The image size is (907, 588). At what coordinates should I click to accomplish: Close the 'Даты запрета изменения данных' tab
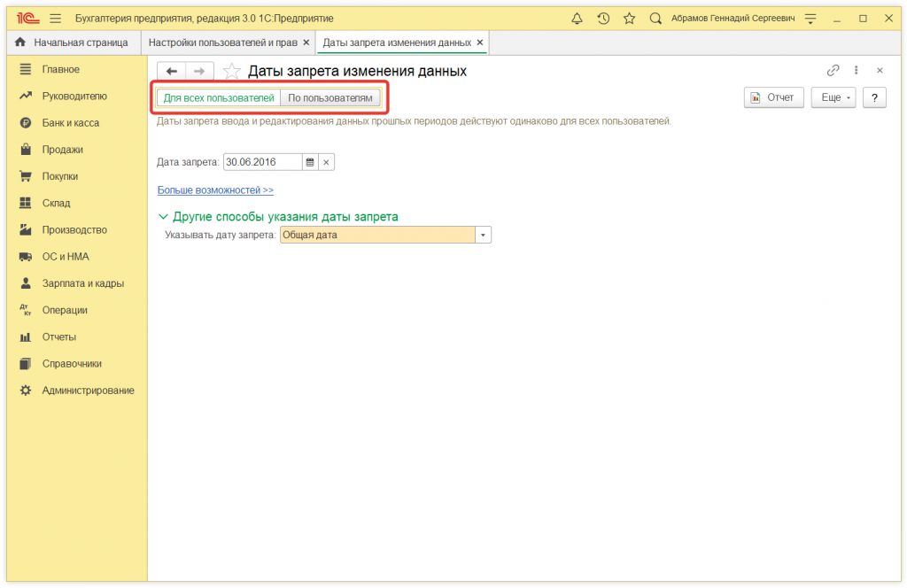tap(480, 43)
